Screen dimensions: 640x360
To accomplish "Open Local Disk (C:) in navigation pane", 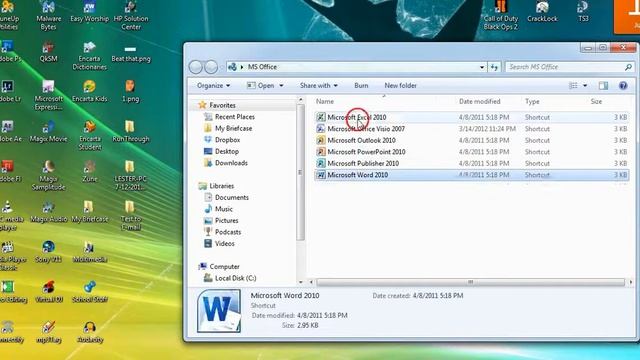I will click(230, 278).
